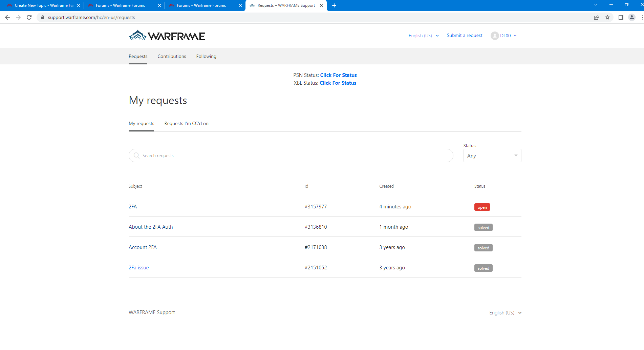Close the second Forums - Warframe Forums tab

(240, 5)
